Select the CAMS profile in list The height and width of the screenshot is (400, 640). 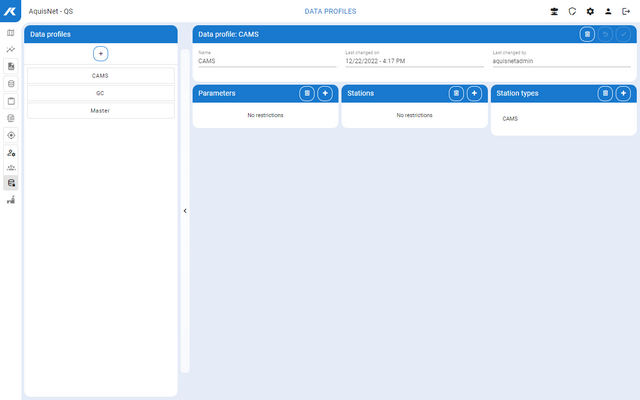pyautogui.click(x=100, y=76)
